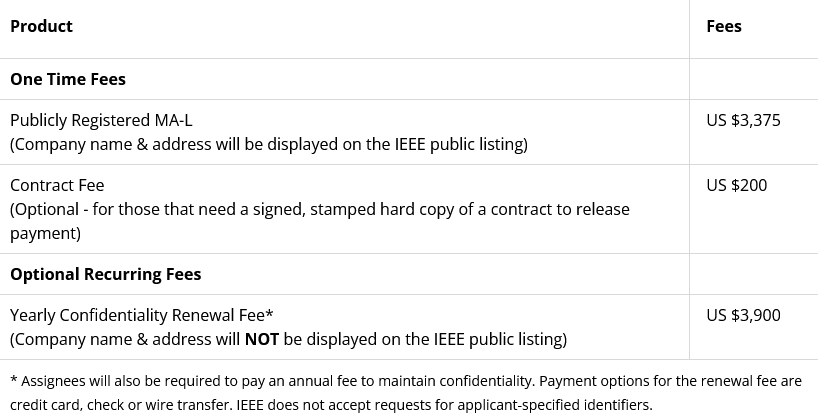818x417 pixels.
Task: Click the Product column header
Action: tap(41, 26)
